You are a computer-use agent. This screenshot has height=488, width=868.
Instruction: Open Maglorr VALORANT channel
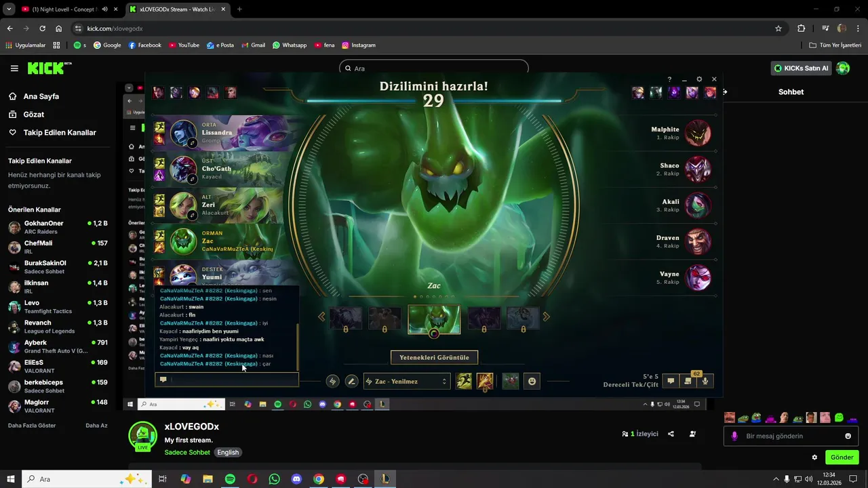(x=58, y=406)
